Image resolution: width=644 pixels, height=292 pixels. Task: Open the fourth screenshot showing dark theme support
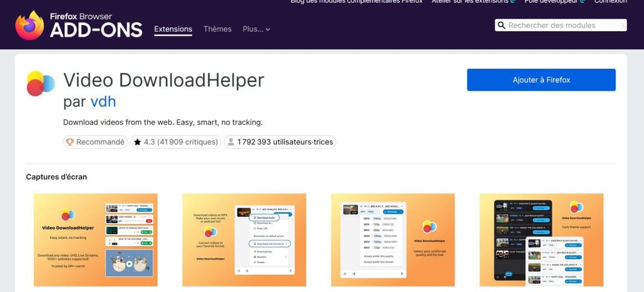click(541, 240)
